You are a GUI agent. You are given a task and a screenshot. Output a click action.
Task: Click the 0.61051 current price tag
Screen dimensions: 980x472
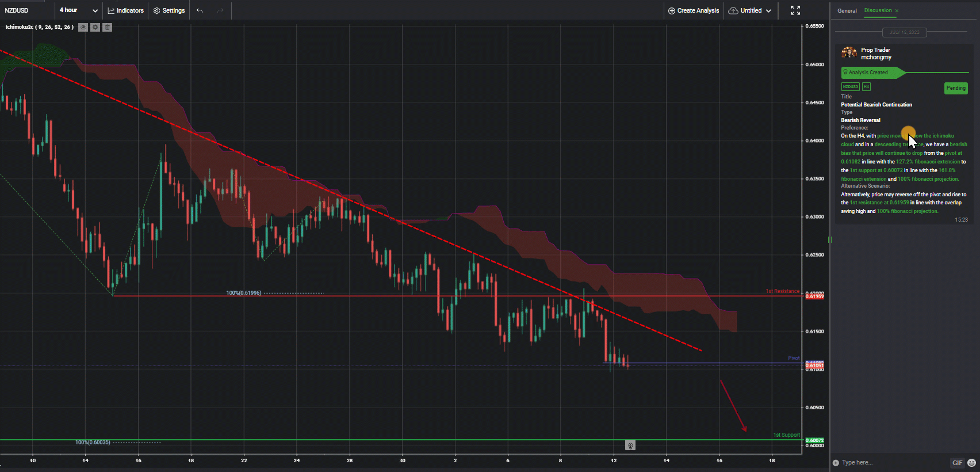[814, 366]
